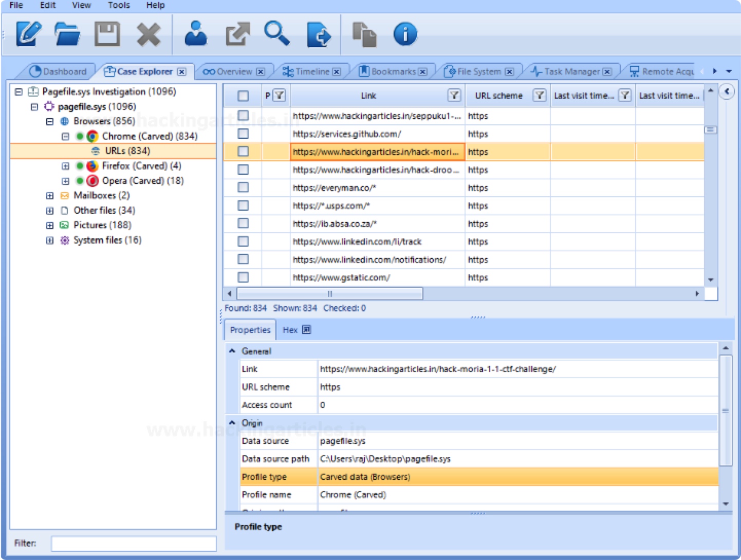Expand the Opera (Carved) node

click(65, 181)
